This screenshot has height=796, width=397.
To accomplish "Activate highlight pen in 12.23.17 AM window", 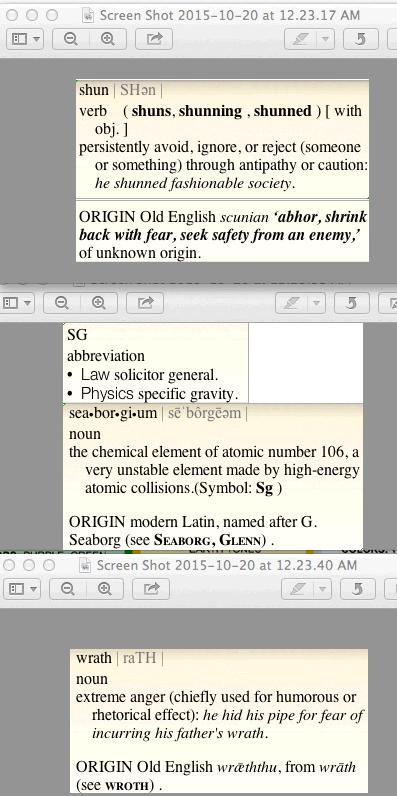I will pyautogui.click(x=301, y=39).
